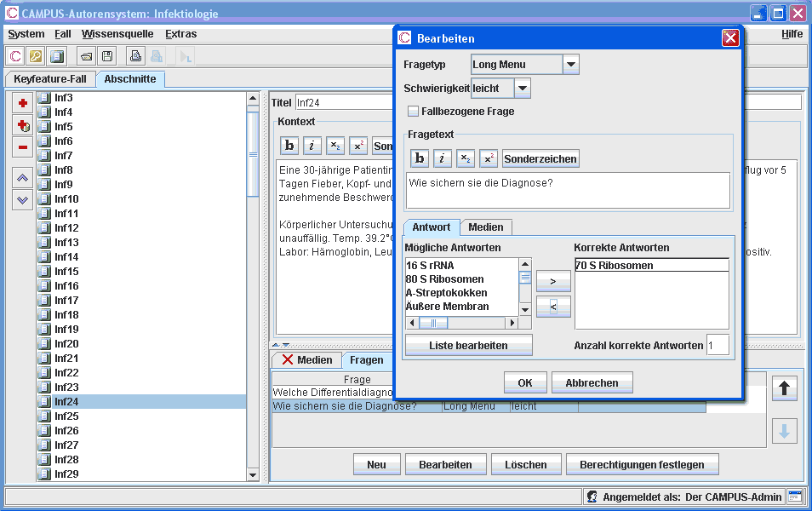Move section down with chevron arrow

click(x=23, y=199)
